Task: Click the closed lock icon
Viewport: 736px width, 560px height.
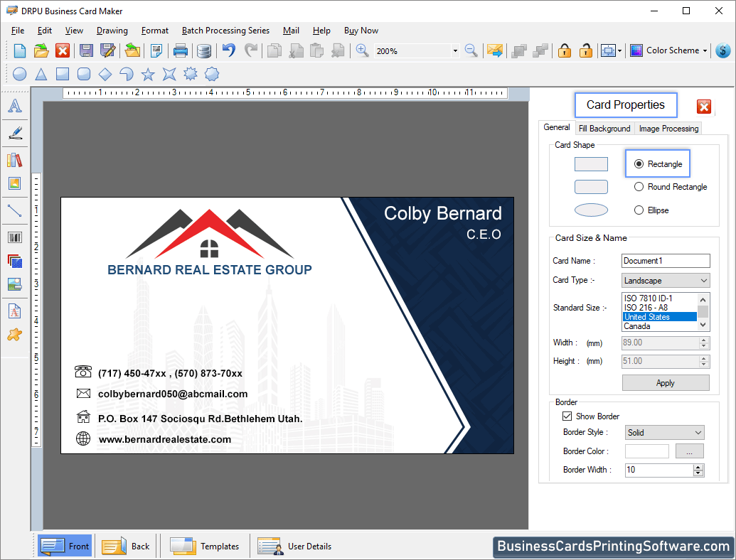Action: click(564, 50)
